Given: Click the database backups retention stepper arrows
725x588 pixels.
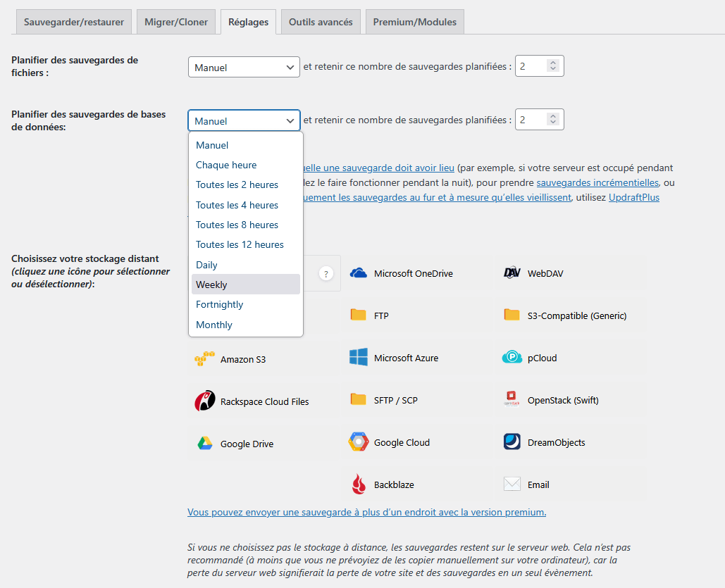Looking at the screenshot, I should pyautogui.click(x=553, y=120).
